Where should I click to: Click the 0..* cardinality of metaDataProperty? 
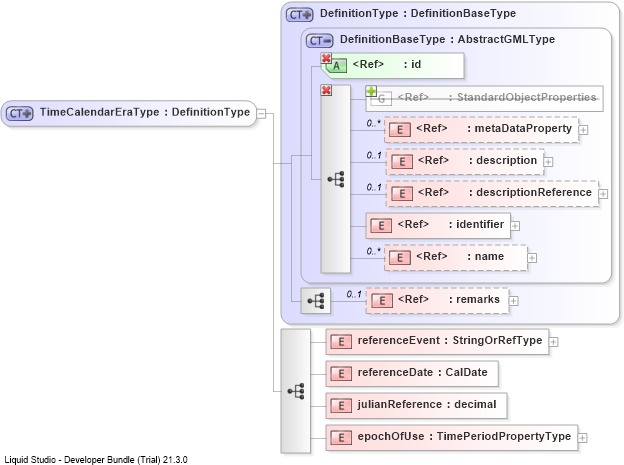[374, 123]
